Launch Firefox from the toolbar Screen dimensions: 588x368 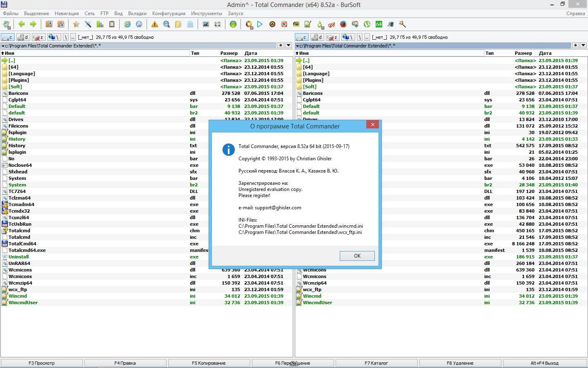[343, 24]
